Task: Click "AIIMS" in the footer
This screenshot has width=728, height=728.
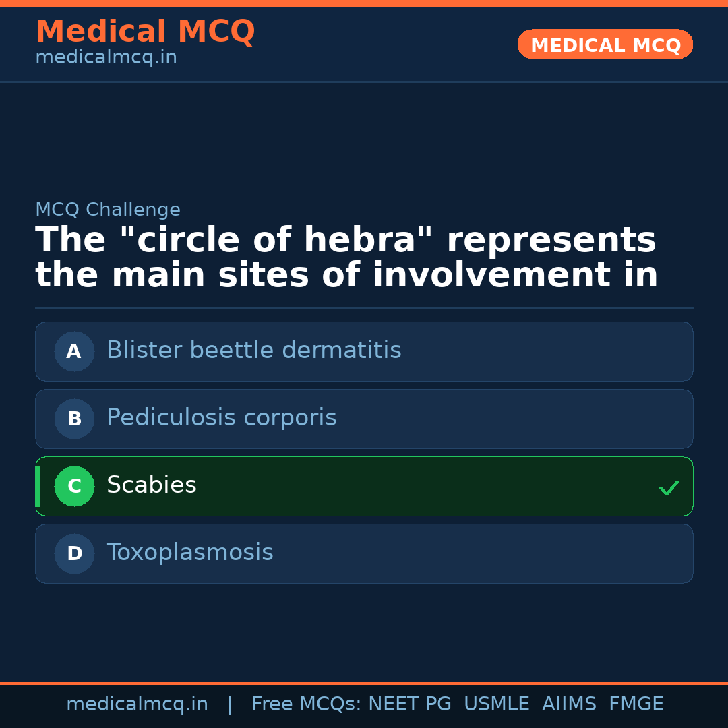Action: pyautogui.click(x=569, y=704)
